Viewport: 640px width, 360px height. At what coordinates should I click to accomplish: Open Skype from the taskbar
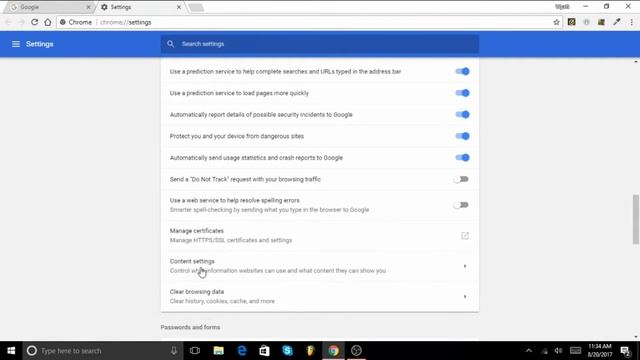[x=287, y=351]
